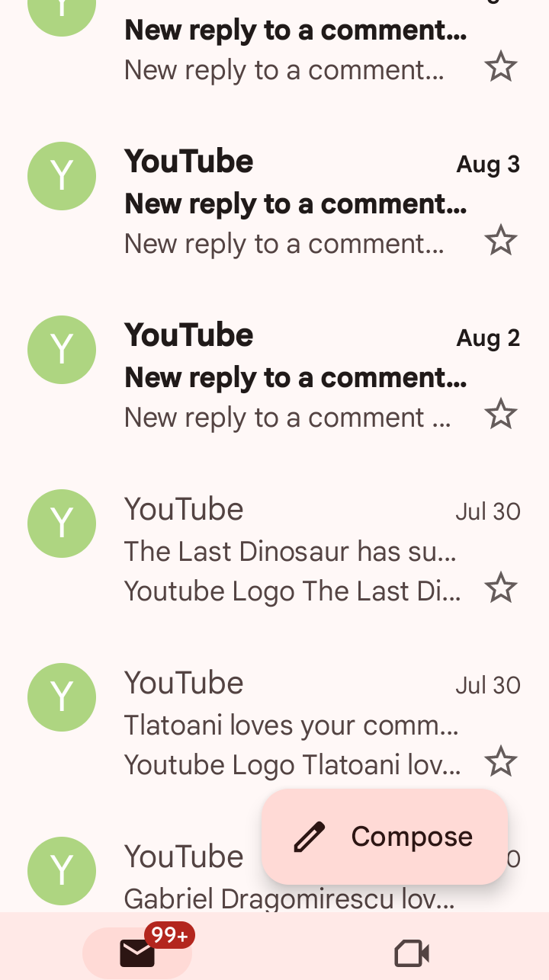Toggle star on the topmost email
This screenshot has height=980, width=549.
501,68
